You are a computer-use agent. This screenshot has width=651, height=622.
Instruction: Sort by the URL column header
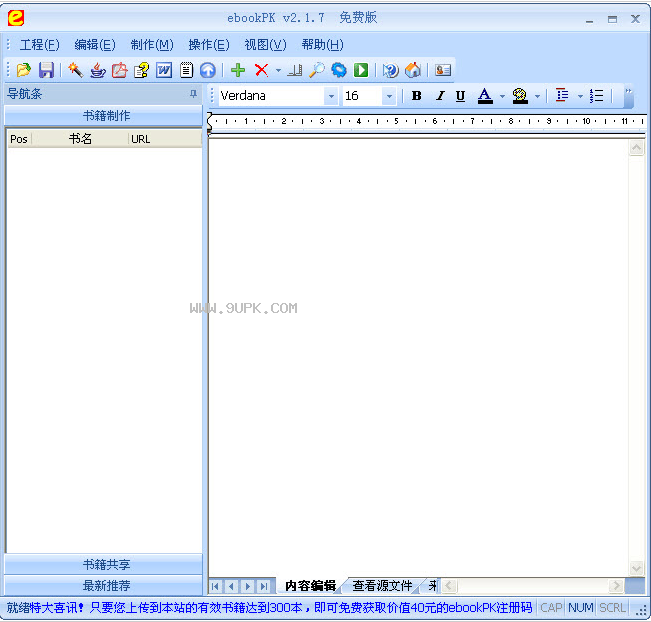[x=165, y=139]
